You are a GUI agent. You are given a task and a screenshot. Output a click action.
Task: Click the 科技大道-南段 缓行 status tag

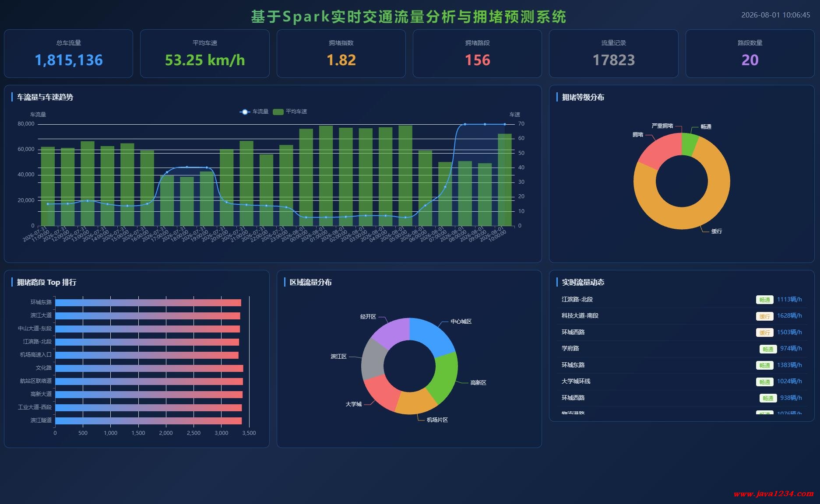(x=764, y=316)
